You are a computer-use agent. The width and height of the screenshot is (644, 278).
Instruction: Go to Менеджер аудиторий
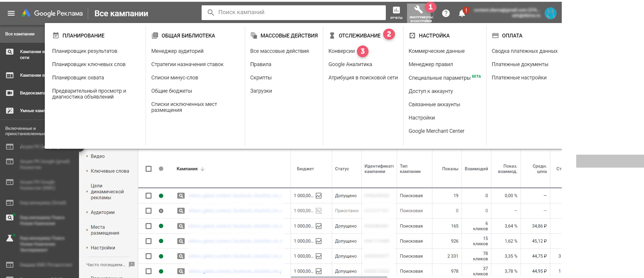[177, 51]
